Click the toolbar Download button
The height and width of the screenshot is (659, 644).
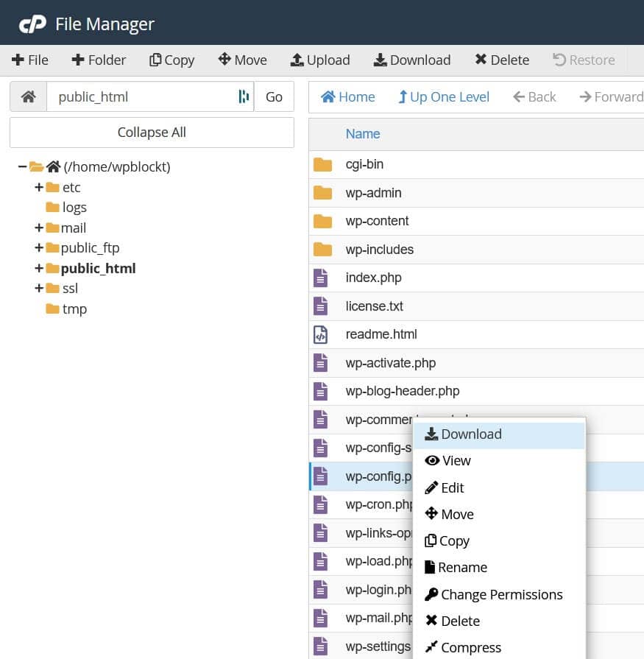tap(411, 60)
